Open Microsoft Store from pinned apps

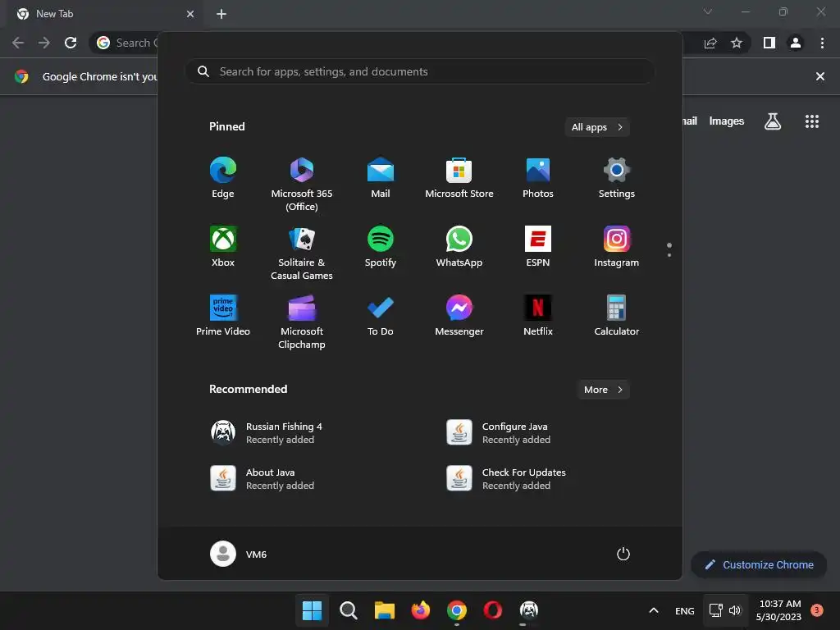(459, 178)
